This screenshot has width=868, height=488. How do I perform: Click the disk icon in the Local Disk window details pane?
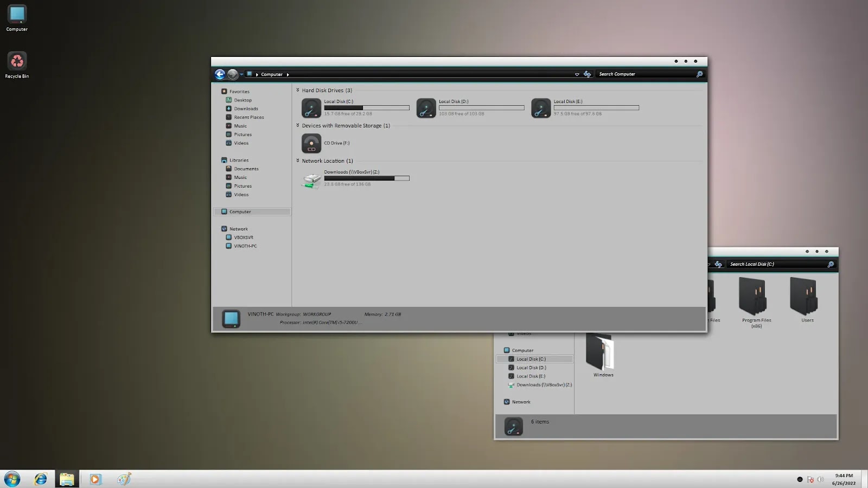tap(513, 427)
